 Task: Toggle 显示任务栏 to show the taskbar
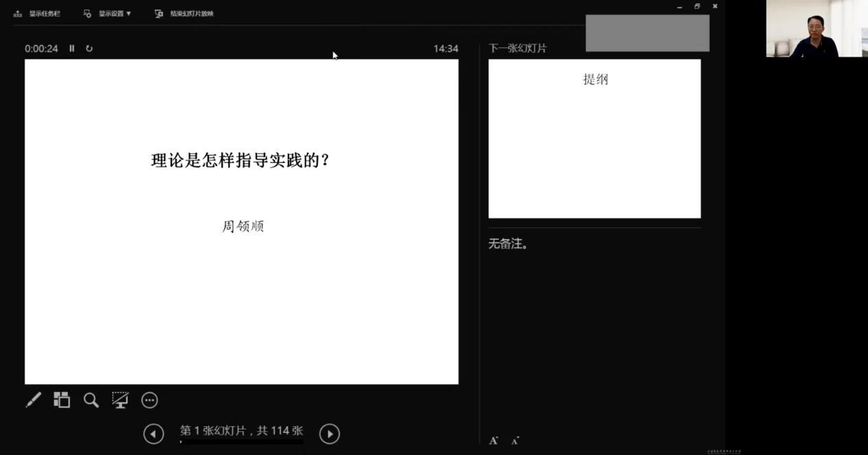(x=37, y=12)
